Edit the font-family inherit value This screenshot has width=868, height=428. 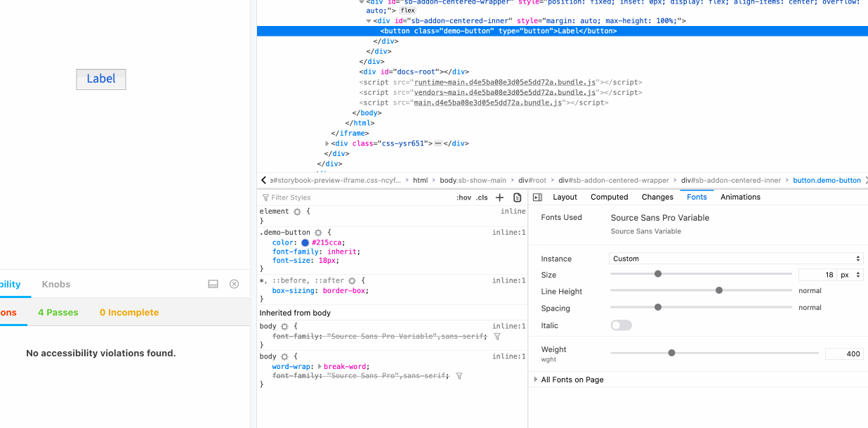click(x=341, y=252)
